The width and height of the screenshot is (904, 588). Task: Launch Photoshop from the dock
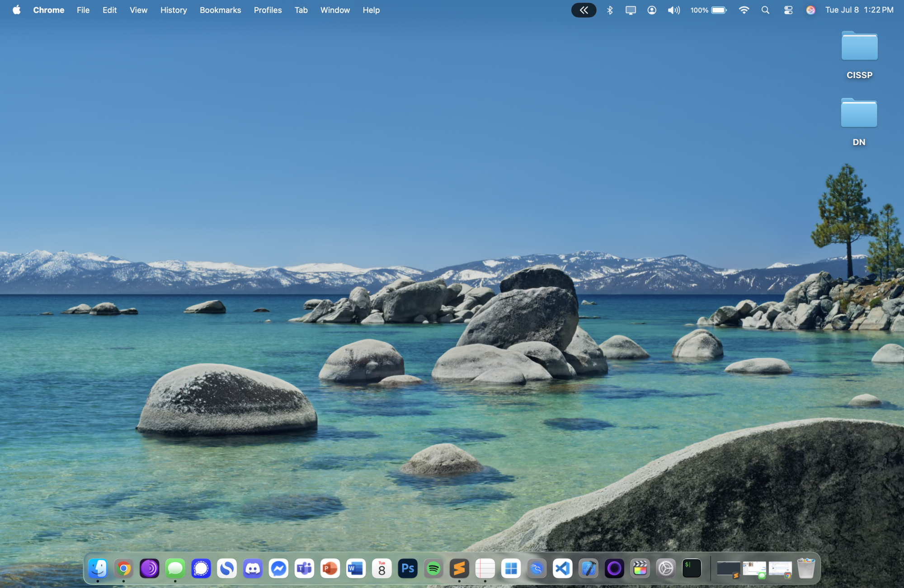click(x=408, y=569)
